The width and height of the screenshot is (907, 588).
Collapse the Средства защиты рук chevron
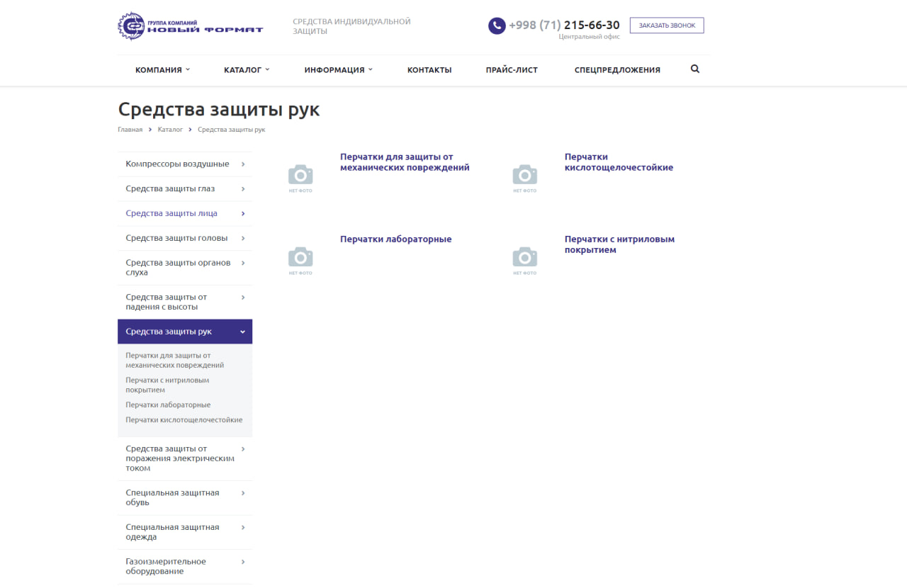(243, 332)
